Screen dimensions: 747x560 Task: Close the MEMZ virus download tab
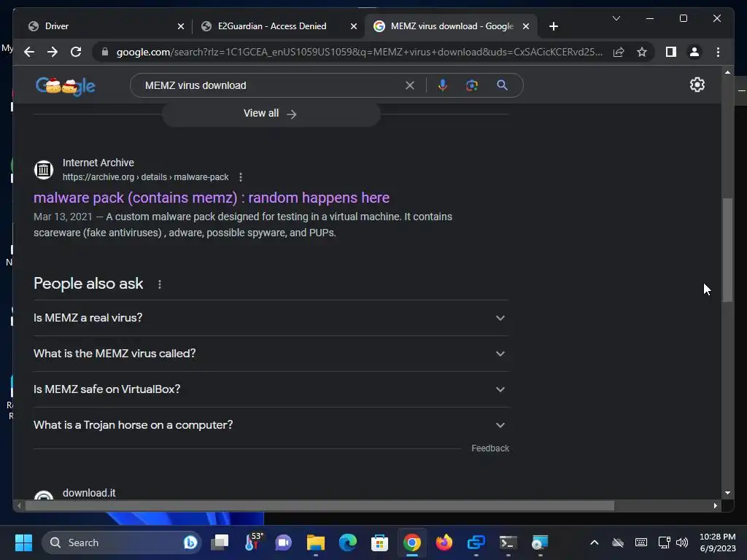(x=526, y=27)
